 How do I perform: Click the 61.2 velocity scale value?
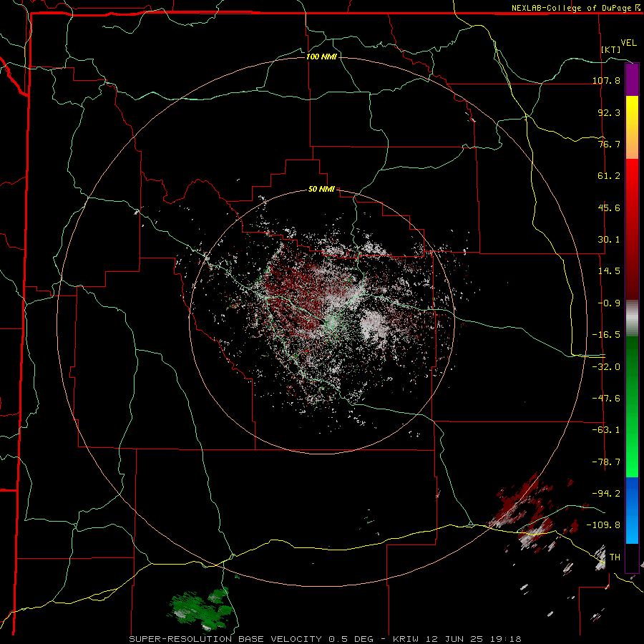[x=609, y=176]
